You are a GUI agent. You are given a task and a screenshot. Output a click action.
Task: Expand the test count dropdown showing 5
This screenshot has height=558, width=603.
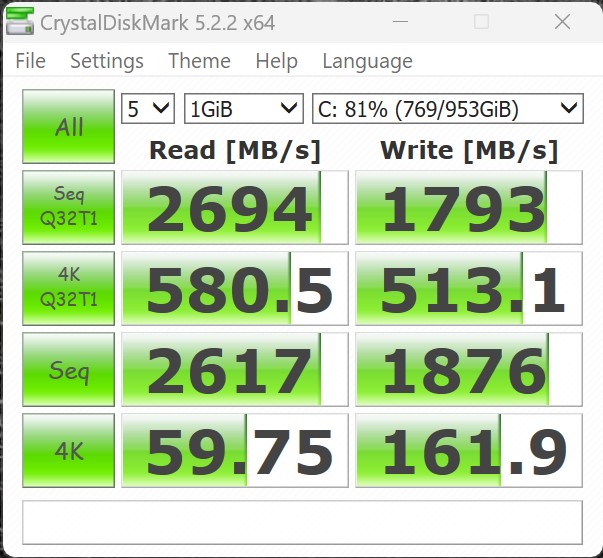[148, 109]
